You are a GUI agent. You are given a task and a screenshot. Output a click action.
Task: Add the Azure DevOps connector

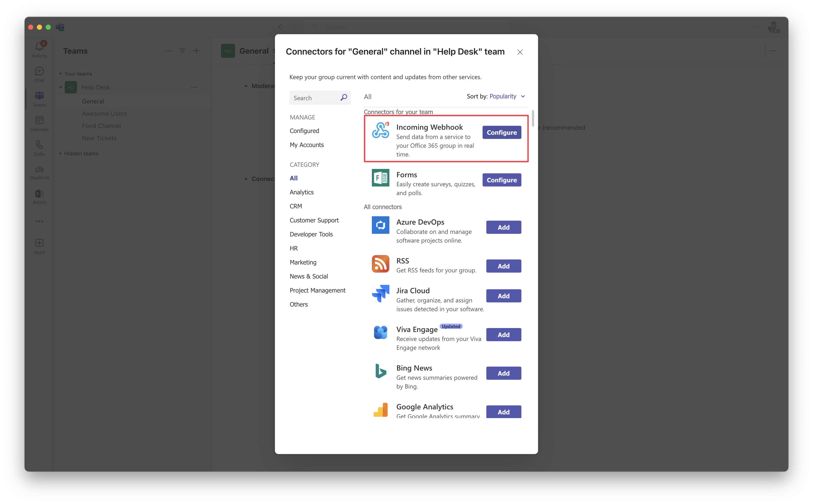pos(503,227)
